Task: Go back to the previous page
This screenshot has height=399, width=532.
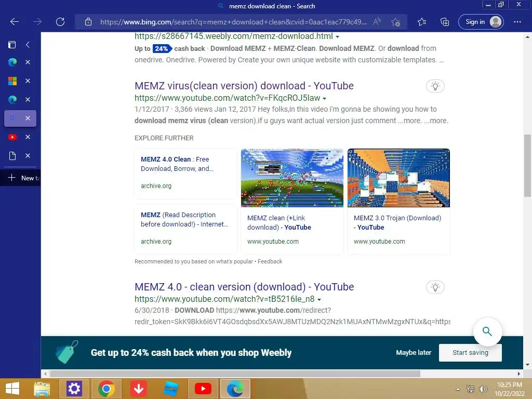Action: [14, 22]
